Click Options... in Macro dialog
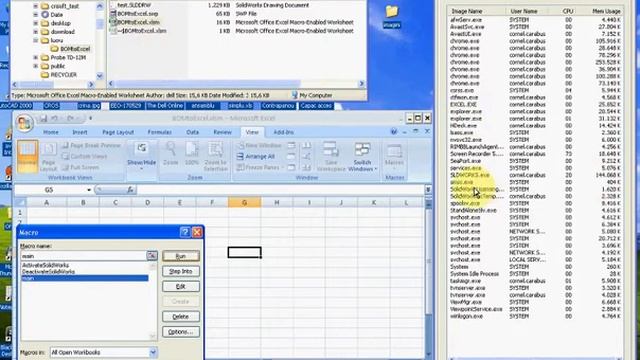 (x=181, y=332)
